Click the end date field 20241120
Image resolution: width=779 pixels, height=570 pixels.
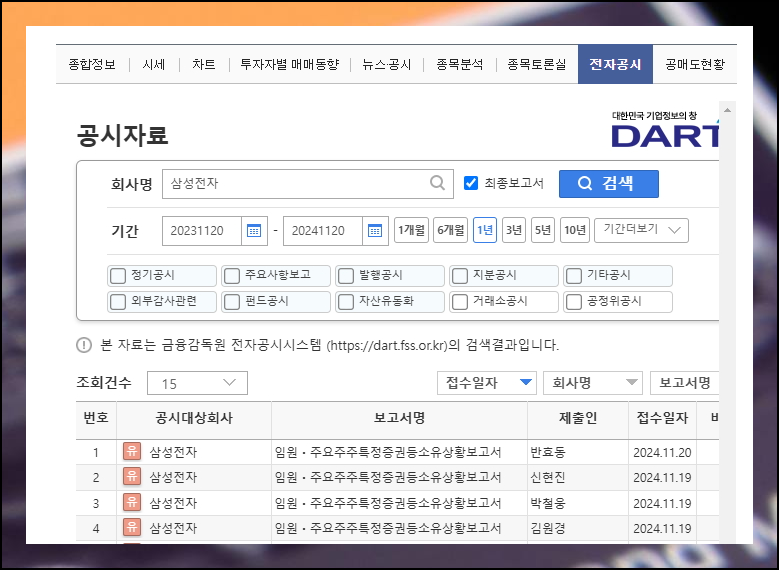click(x=323, y=231)
